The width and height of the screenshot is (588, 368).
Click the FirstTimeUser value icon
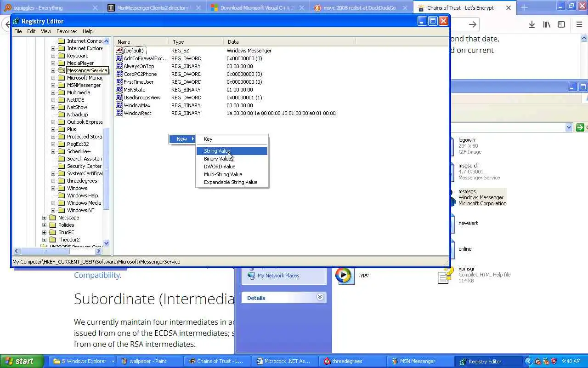[119, 82]
